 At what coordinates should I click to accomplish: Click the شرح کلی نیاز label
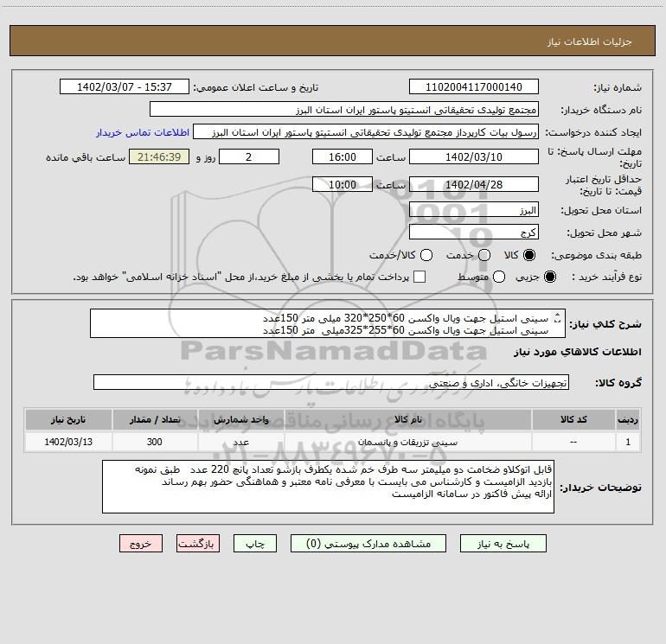click(605, 324)
